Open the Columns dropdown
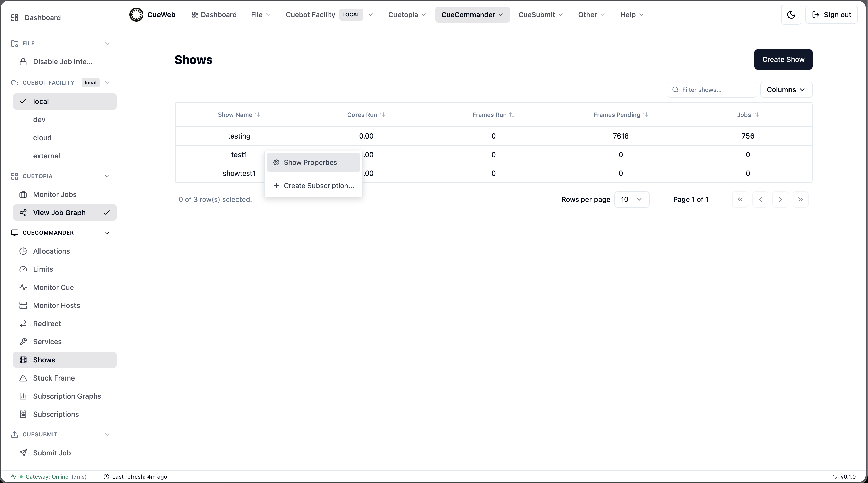Screen dimensions: 868x483 pos(786,90)
